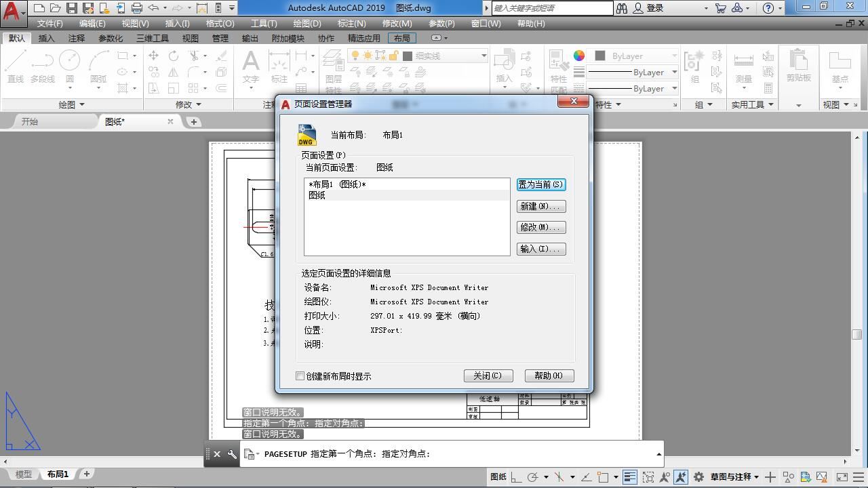The height and width of the screenshot is (488, 868).
Task: Click the 帮助(H) button in dialog
Action: pos(549,375)
